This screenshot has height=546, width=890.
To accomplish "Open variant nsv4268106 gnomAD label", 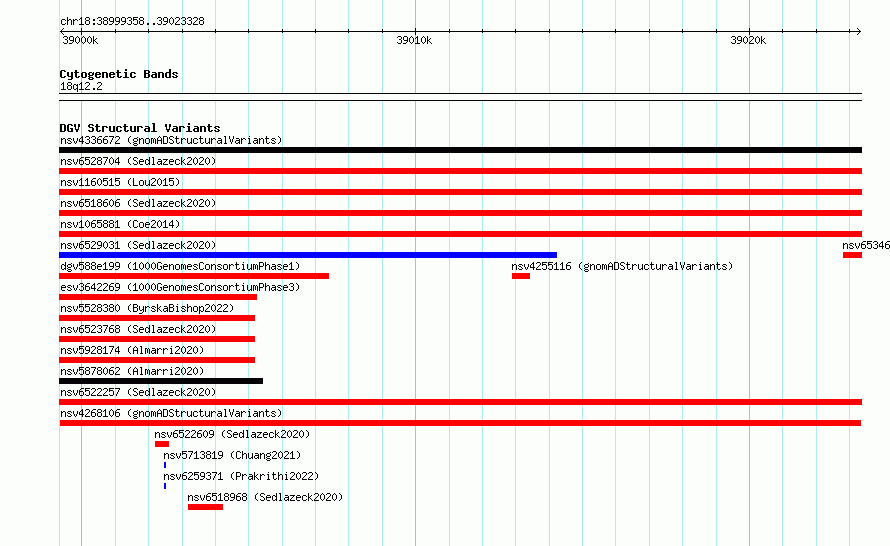I will (x=171, y=413).
